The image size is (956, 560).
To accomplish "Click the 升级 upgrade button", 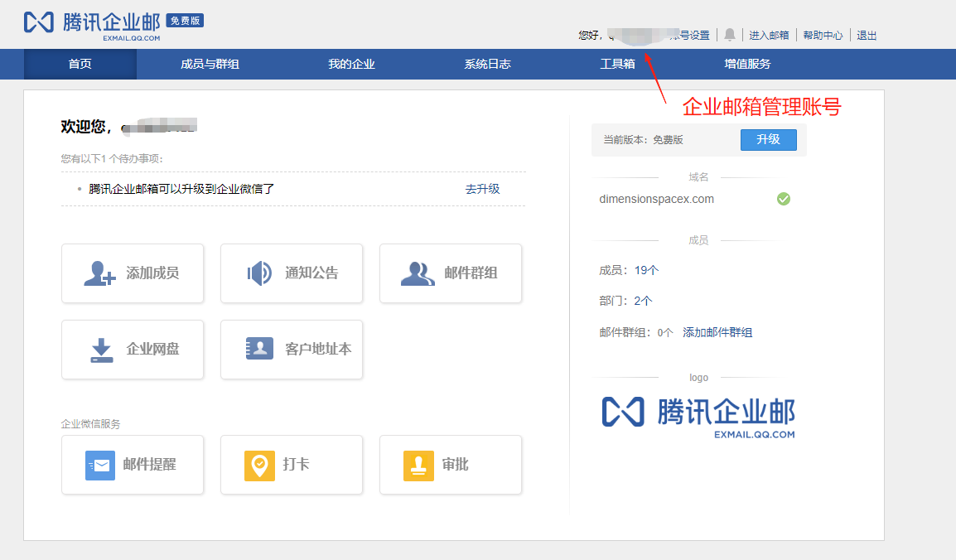I will 768,139.
